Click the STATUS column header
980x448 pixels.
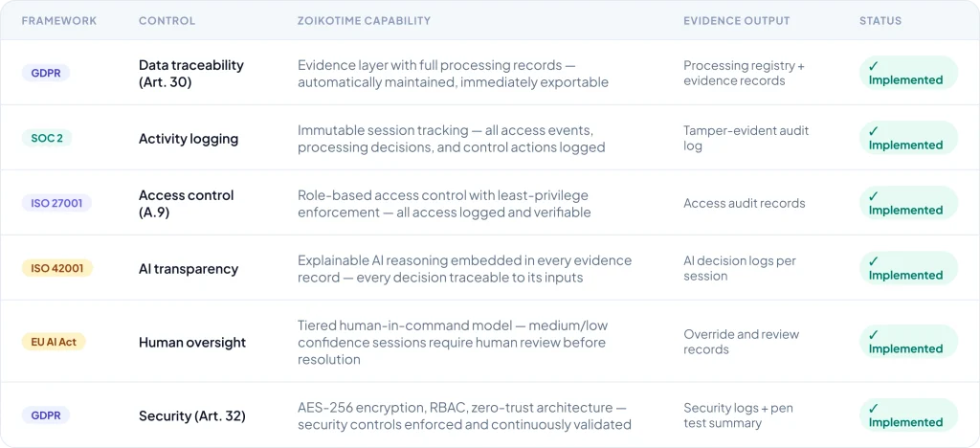point(880,21)
